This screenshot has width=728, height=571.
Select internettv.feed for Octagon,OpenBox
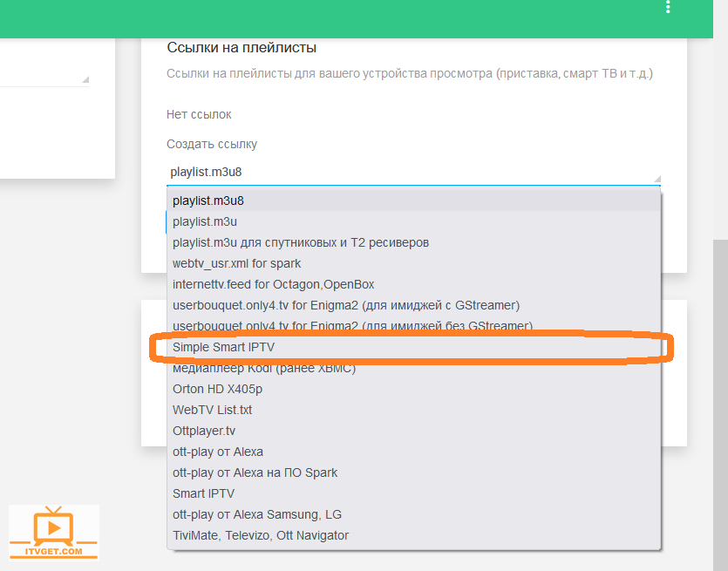[x=413, y=284]
